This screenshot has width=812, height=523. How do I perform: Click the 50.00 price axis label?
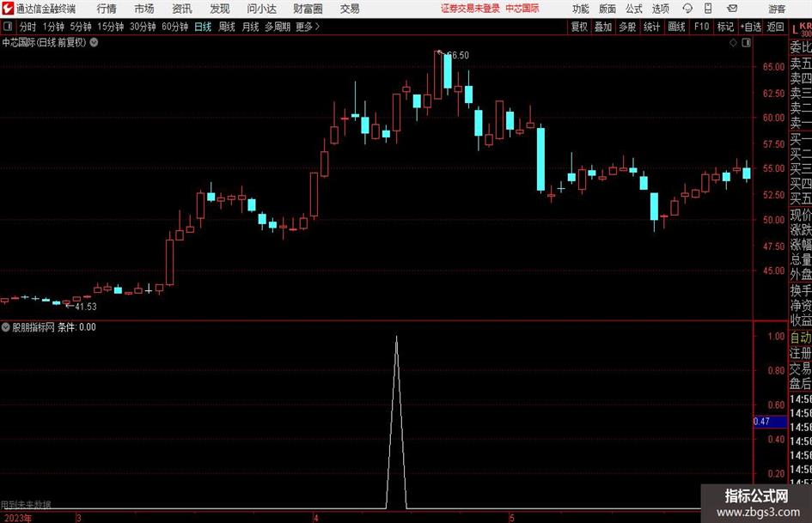point(773,220)
